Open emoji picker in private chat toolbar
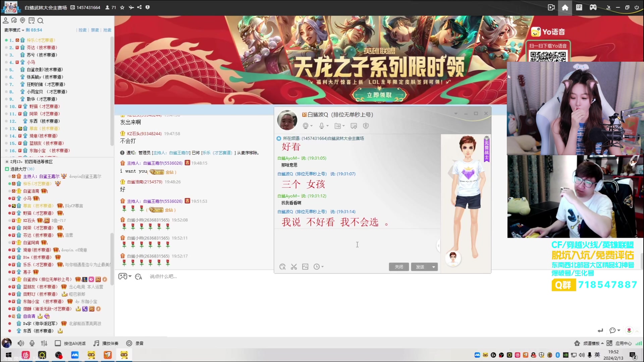The width and height of the screenshot is (644, 362). click(282, 267)
